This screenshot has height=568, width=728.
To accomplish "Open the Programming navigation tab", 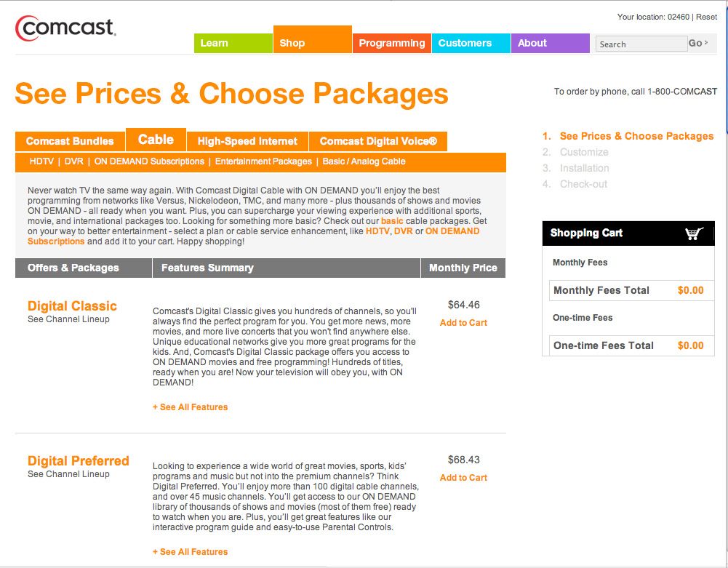I will pyautogui.click(x=391, y=43).
